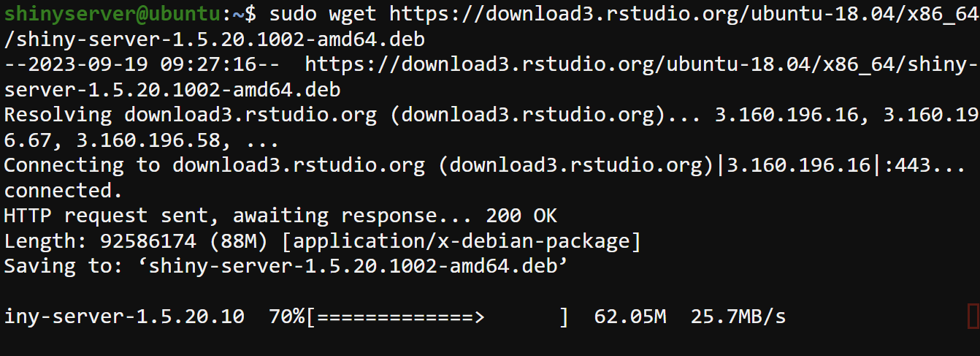Click the 70% progress percentage
Screen dimensions: 980x356
(287, 317)
